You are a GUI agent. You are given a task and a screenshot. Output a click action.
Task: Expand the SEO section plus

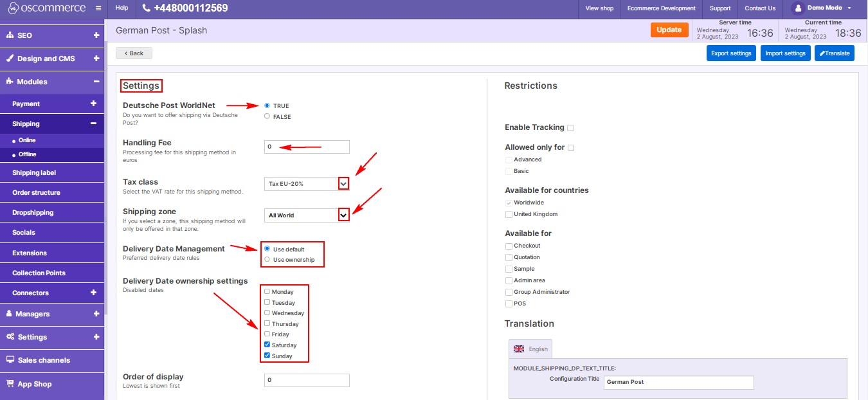coord(96,35)
